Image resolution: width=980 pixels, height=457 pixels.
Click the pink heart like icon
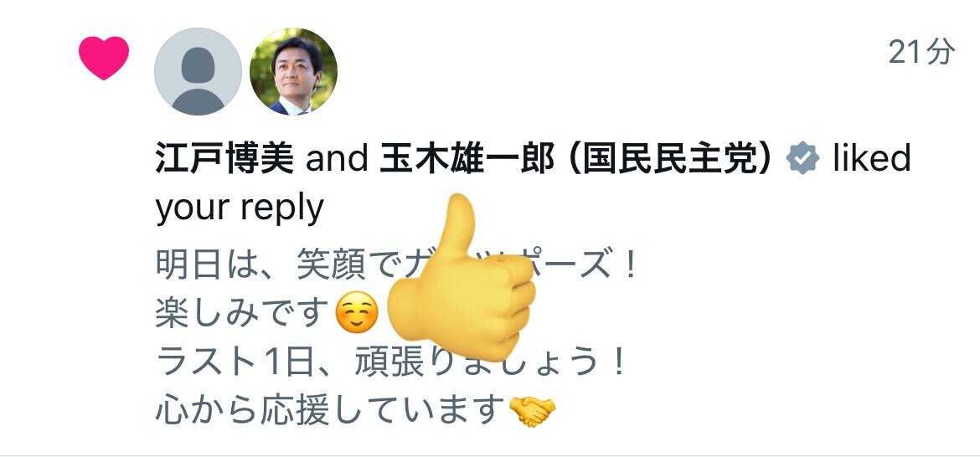(x=104, y=58)
